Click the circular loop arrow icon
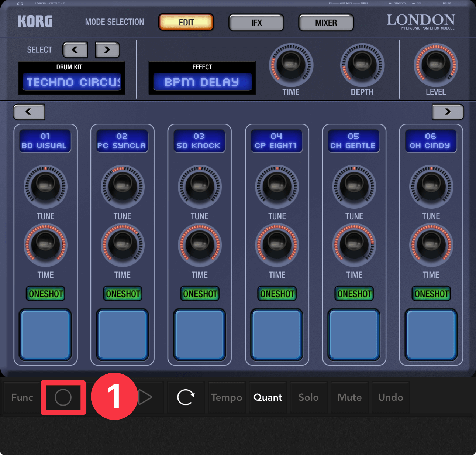Screen dimensions: 476x455 click(x=186, y=397)
